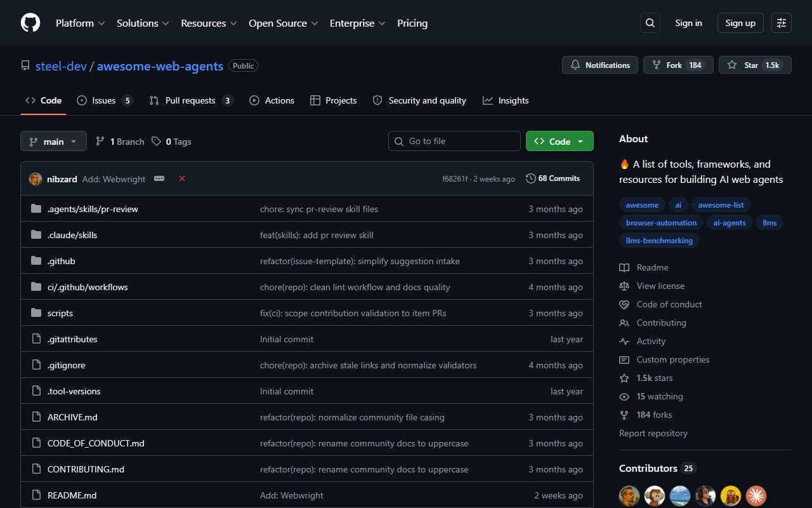Expand the Platform menu
812x508 pixels.
pyautogui.click(x=81, y=23)
